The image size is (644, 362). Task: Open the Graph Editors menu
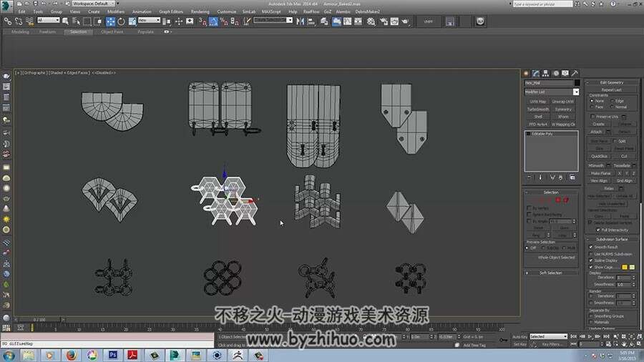pos(171,11)
